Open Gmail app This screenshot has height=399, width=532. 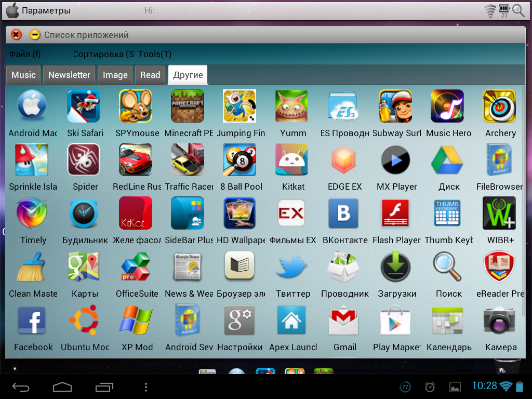point(343,320)
